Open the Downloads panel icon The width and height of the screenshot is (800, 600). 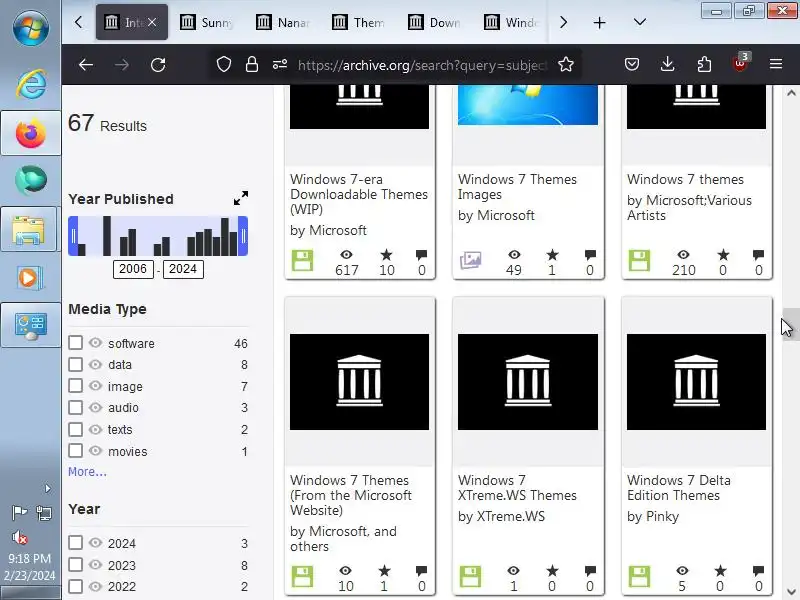[667, 64]
